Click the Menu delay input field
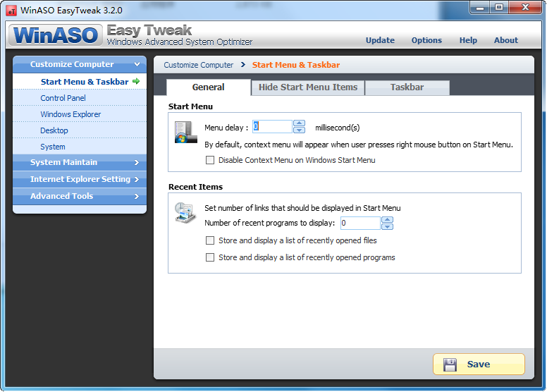This screenshot has height=392, width=547. (x=272, y=127)
